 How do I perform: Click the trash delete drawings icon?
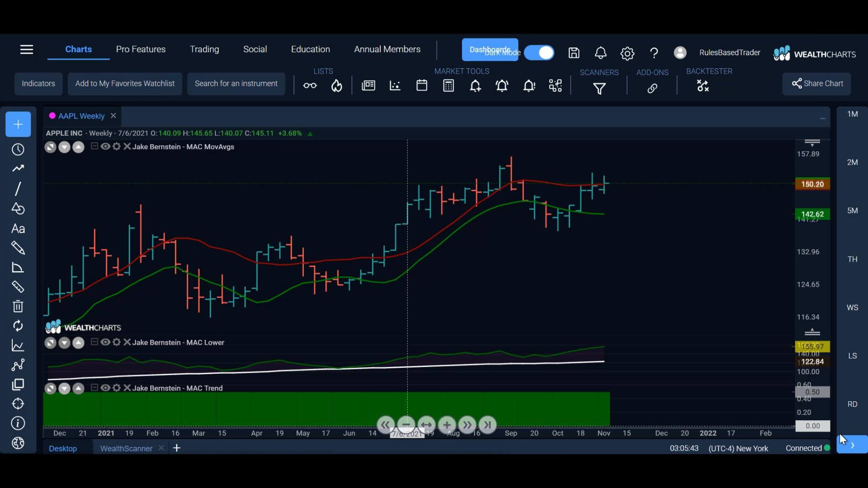[18, 306]
